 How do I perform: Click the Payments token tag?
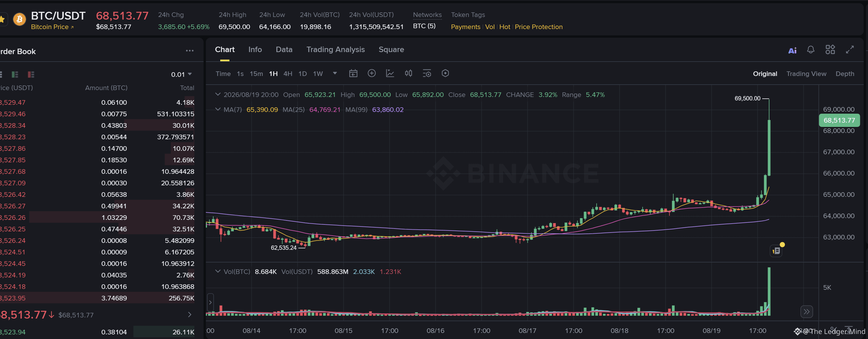[465, 27]
